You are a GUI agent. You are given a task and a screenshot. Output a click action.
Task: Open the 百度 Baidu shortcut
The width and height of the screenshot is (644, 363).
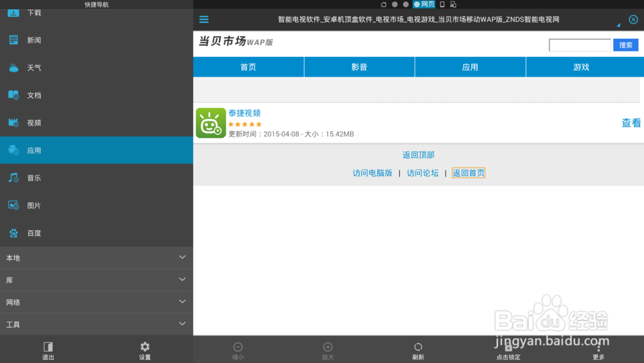pyautogui.click(x=97, y=233)
